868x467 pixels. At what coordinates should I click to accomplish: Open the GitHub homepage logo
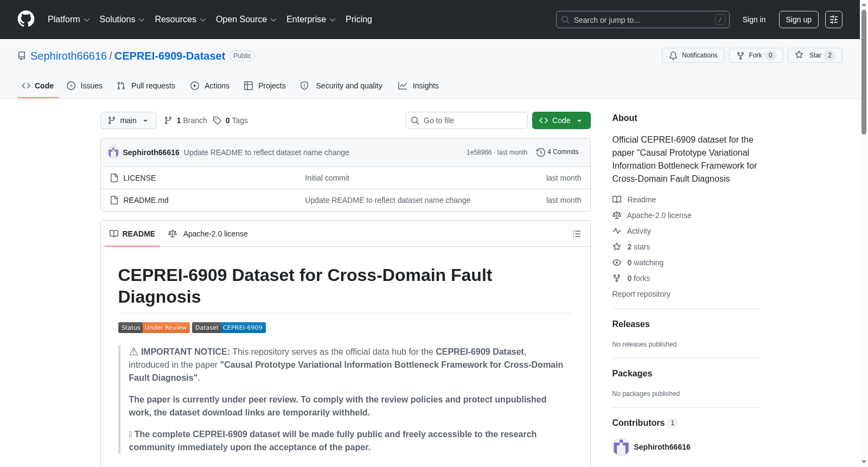[26, 20]
